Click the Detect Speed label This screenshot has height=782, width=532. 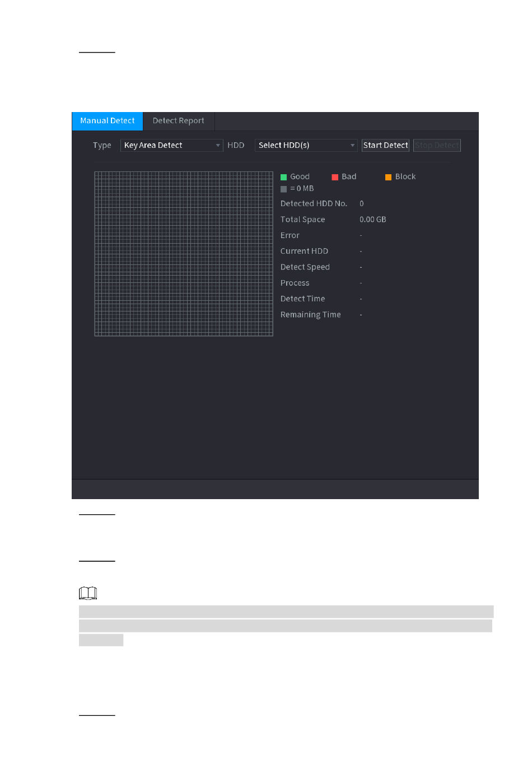click(305, 267)
